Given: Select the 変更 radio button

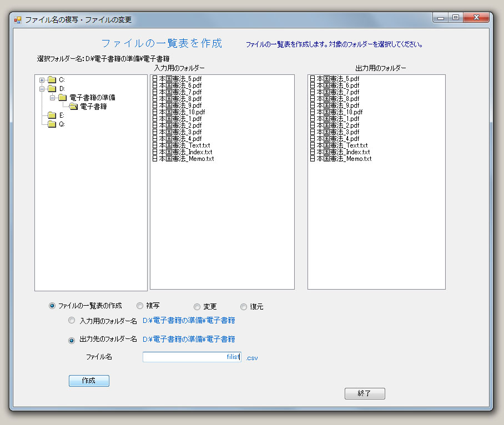Looking at the screenshot, I should (x=197, y=307).
